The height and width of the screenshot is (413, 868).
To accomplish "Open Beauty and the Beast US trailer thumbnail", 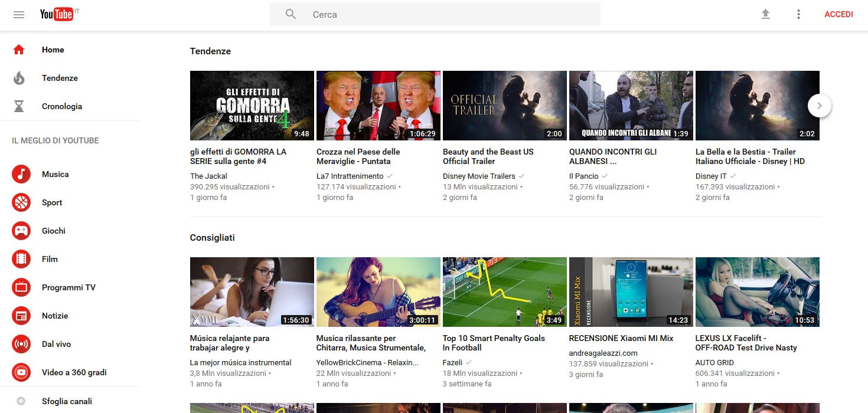I will 505,106.
